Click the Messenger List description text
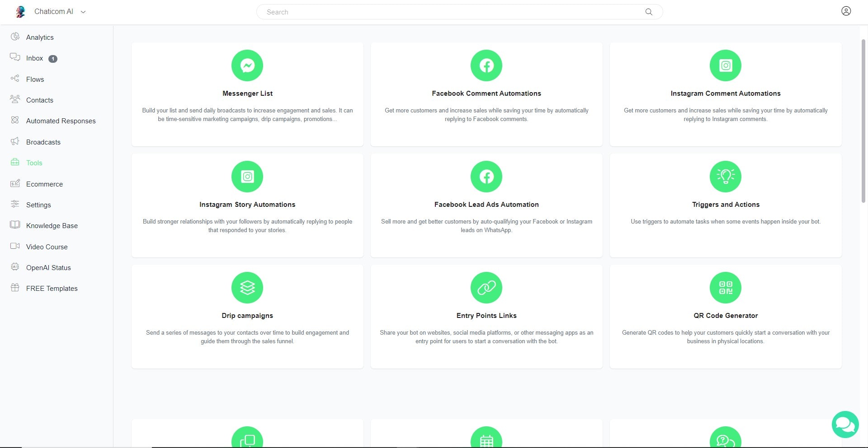This screenshot has width=868, height=448. [x=247, y=115]
